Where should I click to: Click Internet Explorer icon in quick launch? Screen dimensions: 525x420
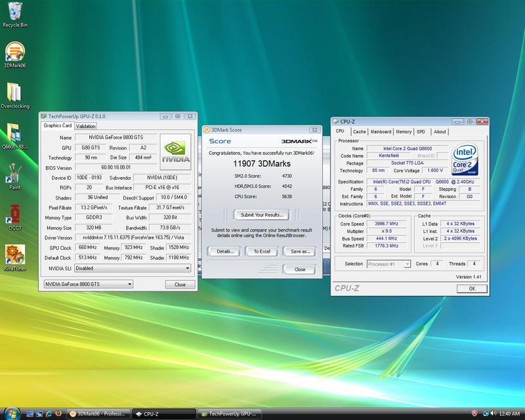[x=49, y=413]
